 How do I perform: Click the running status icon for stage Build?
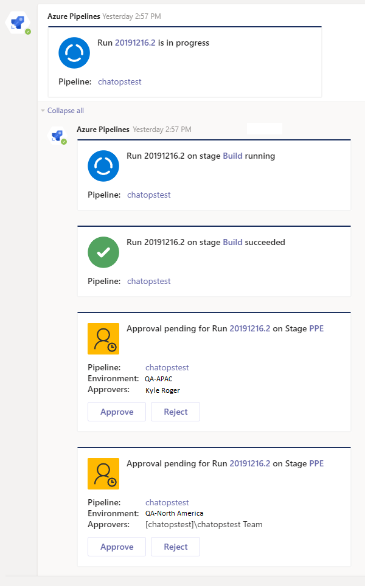(103, 166)
